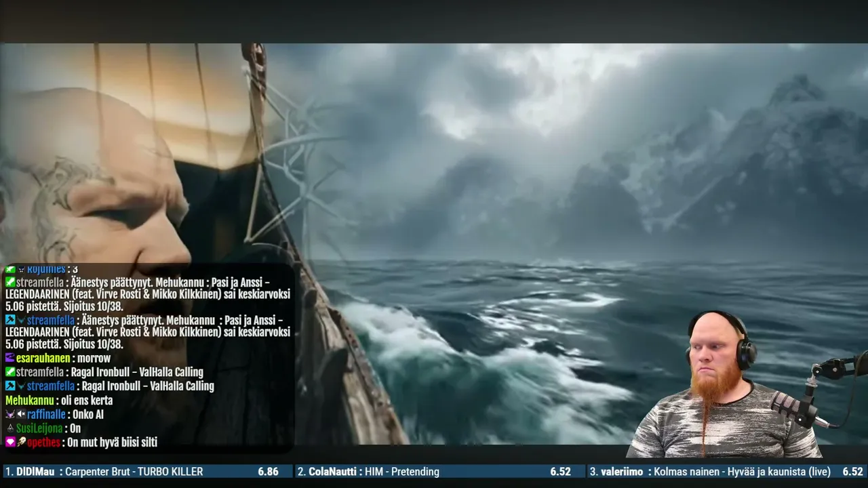Screen dimensions: 868x488
Task: Click the purple badge beside esarauhanen
Action: click(9, 358)
